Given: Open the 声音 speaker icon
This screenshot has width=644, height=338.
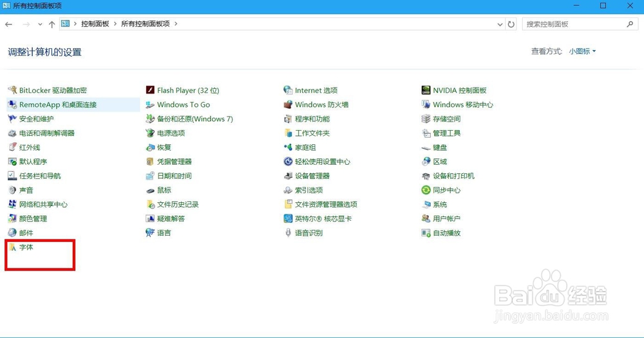Looking at the screenshot, I should coord(12,190).
